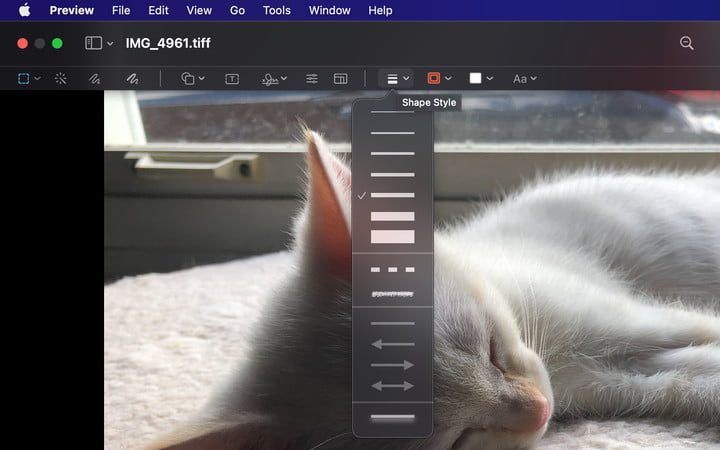The image size is (720, 450).
Task: Open the Tools menu
Action: click(276, 10)
